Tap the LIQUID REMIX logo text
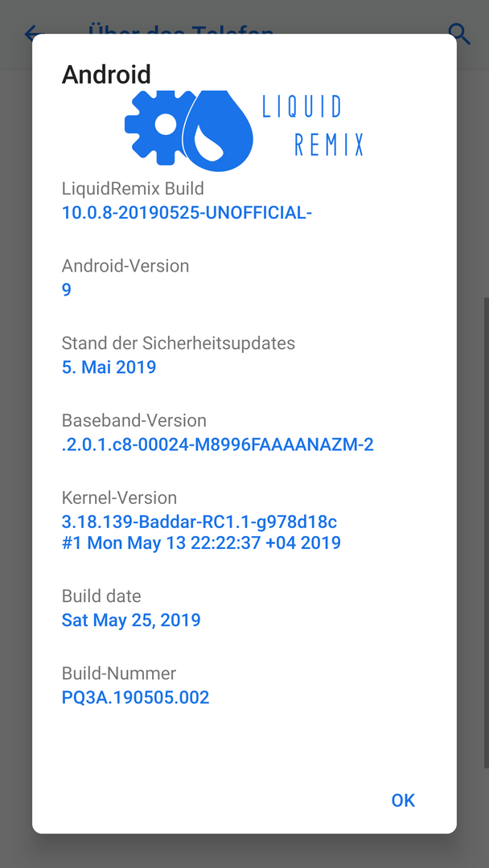 tap(313, 125)
